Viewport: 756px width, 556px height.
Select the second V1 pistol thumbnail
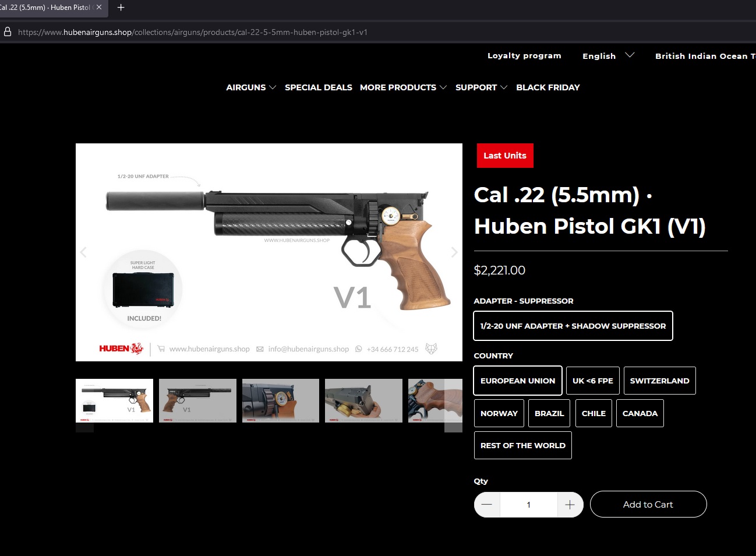[197, 400]
